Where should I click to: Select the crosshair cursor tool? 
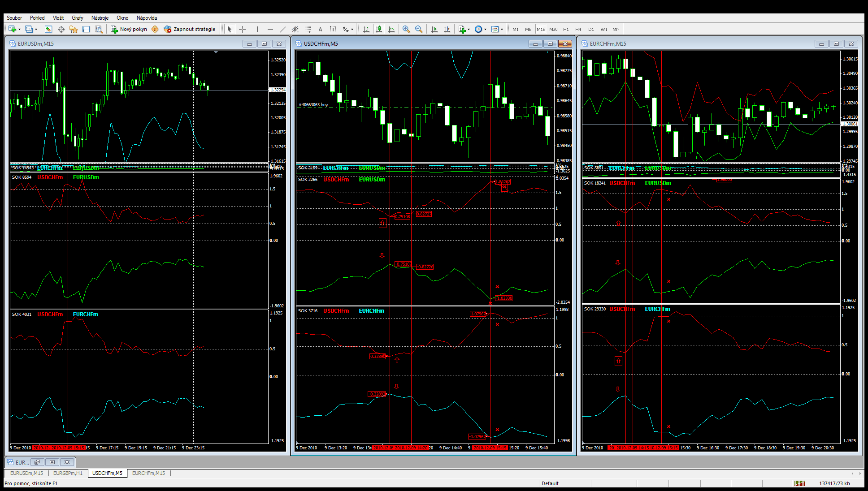tap(243, 29)
